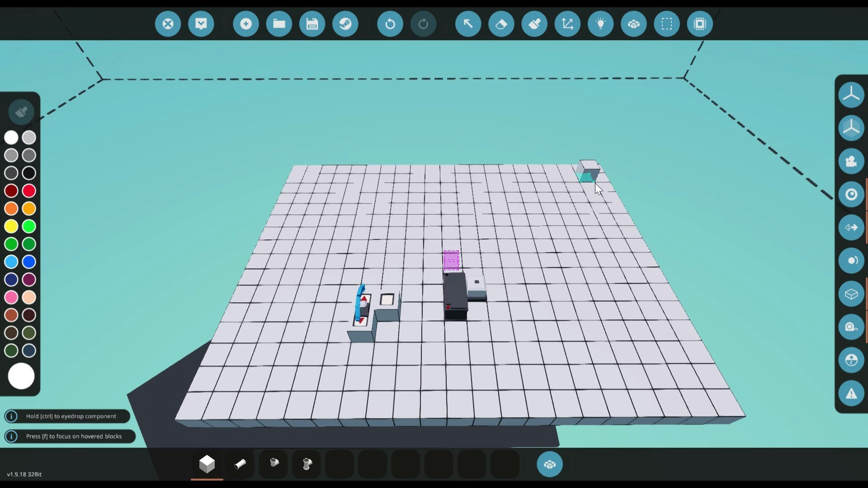The height and width of the screenshot is (488, 868).
Task: Toggle the wireframe cube icon
Action: (x=851, y=294)
